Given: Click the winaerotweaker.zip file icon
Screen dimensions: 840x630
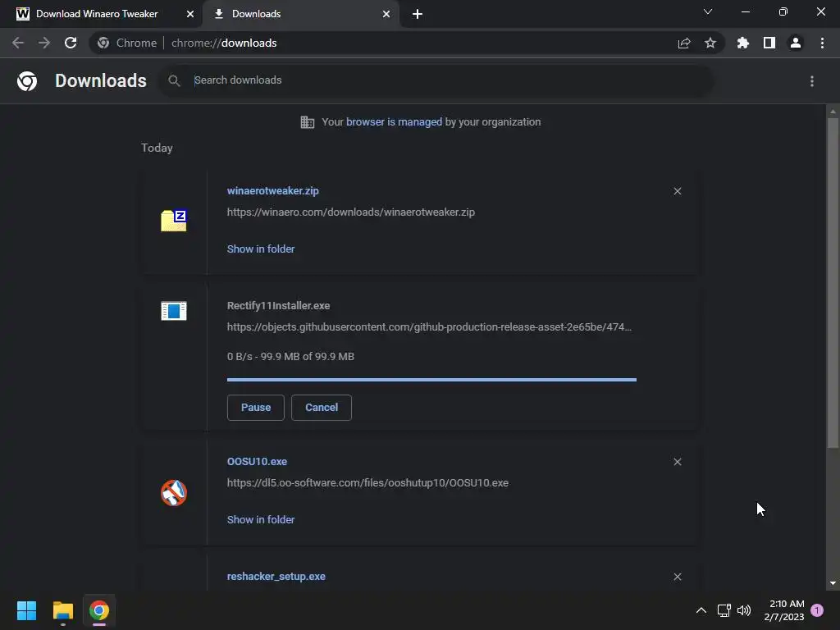Looking at the screenshot, I should coord(174,220).
